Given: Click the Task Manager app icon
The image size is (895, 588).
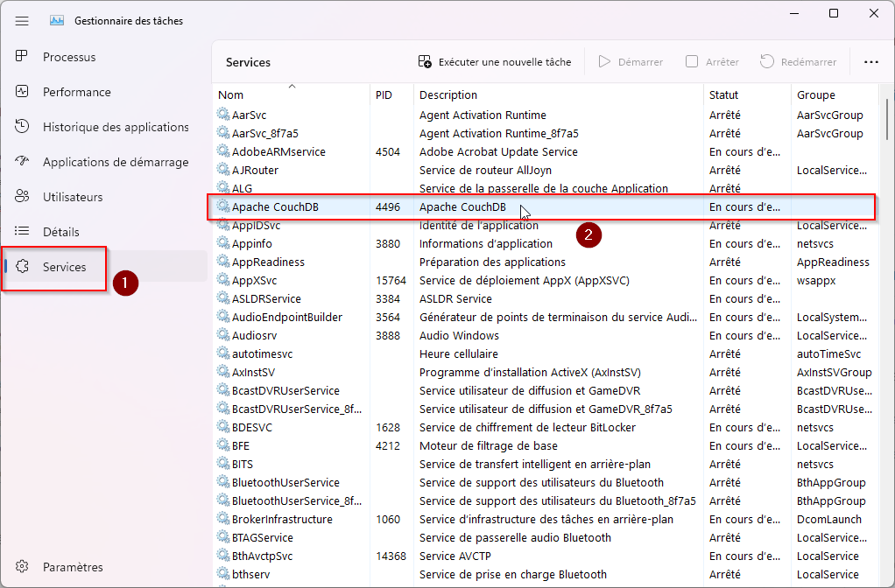Looking at the screenshot, I should pos(57,20).
